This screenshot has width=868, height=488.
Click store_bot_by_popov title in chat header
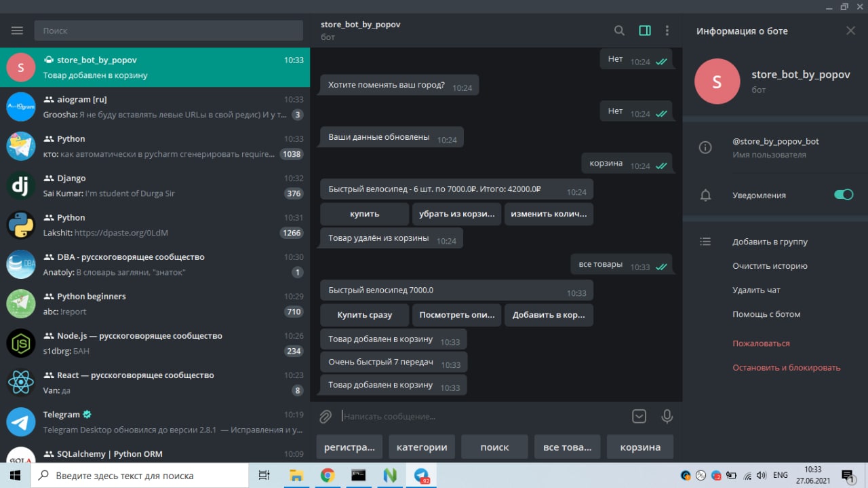pyautogui.click(x=360, y=24)
